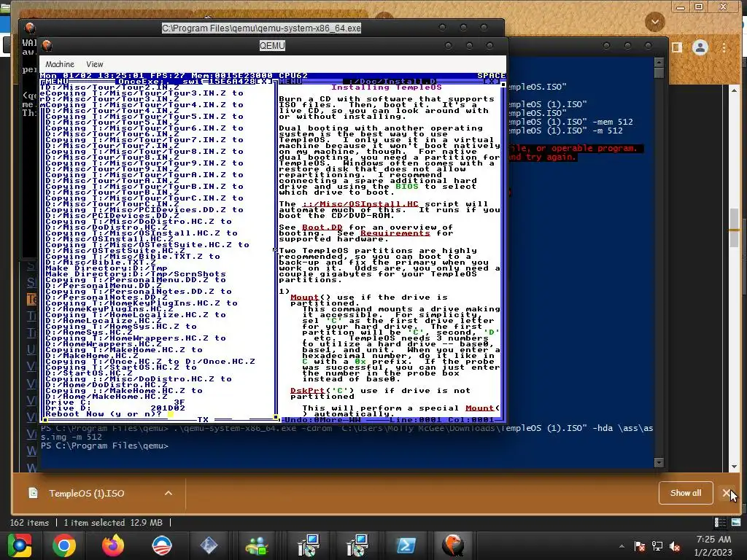Launch Firefox from the taskbar

click(113, 545)
